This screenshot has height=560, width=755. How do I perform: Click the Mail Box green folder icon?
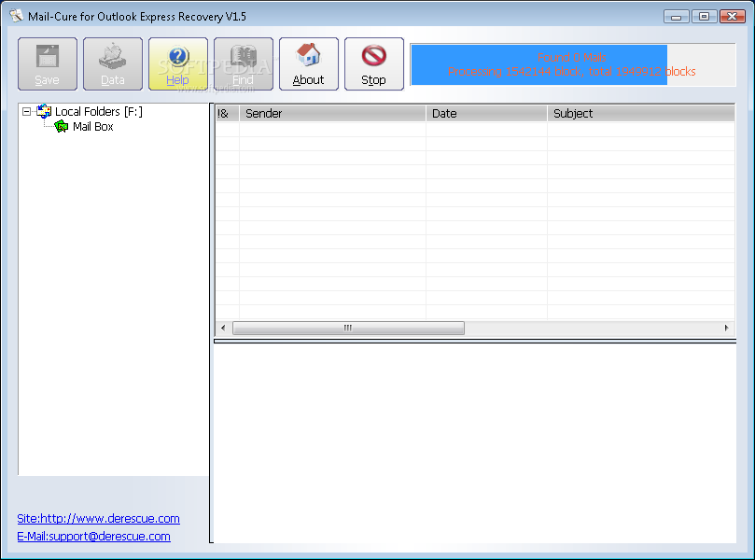[x=62, y=127]
